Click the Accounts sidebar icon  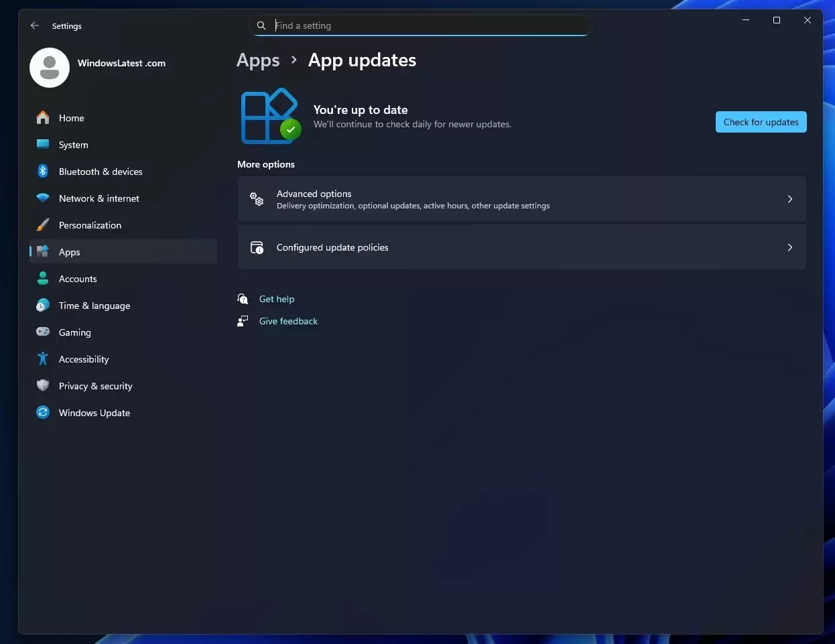[x=42, y=279]
